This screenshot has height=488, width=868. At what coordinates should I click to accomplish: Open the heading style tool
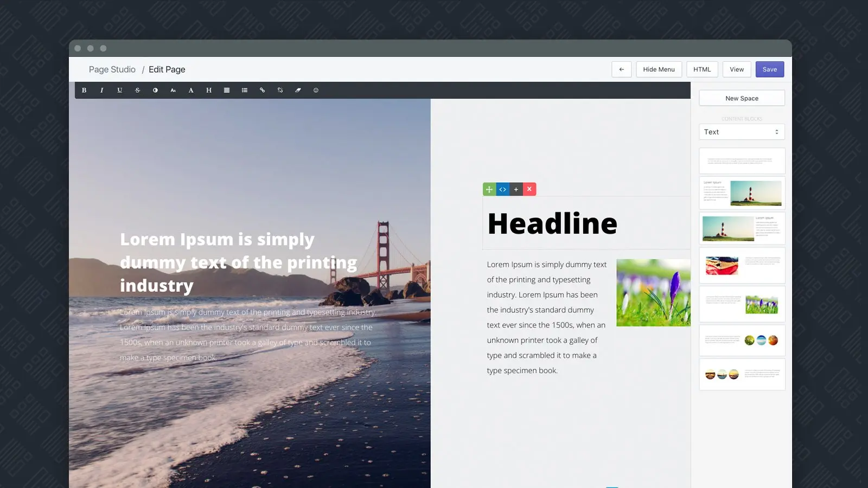(209, 91)
